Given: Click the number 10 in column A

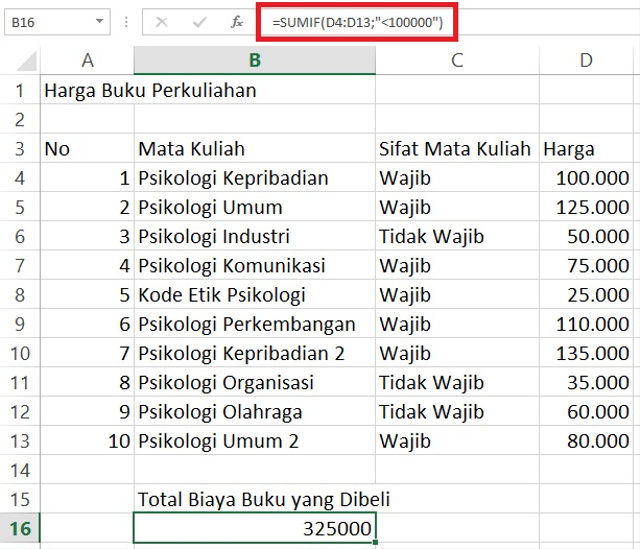Looking at the screenshot, I should [x=87, y=441].
